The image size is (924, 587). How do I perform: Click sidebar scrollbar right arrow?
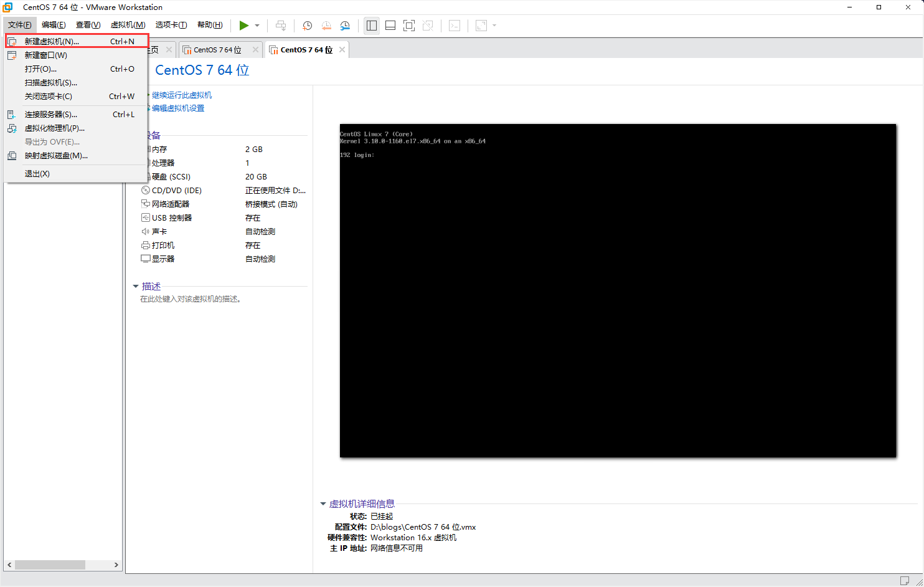pyautogui.click(x=116, y=565)
